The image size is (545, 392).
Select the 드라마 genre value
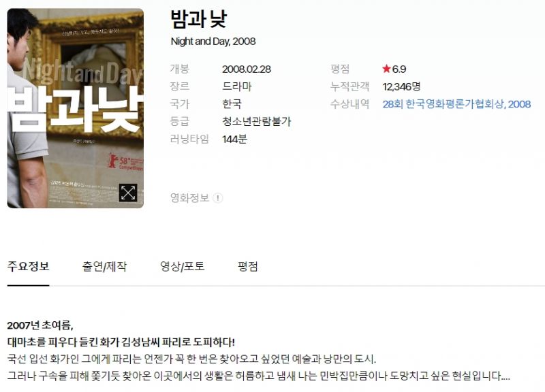click(x=236, y=86)
